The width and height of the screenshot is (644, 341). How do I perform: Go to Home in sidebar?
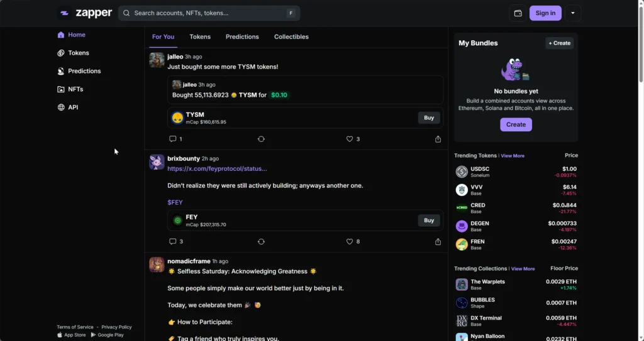[x=72, y=35]
